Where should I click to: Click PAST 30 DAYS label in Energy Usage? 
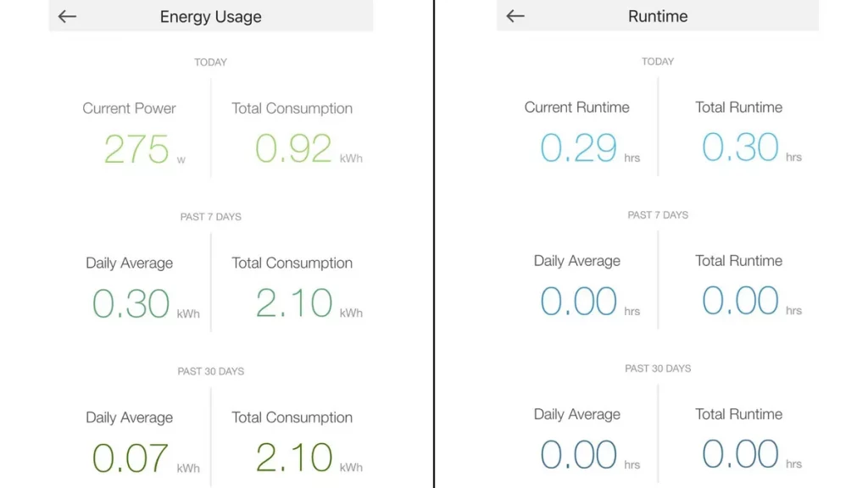210,371
